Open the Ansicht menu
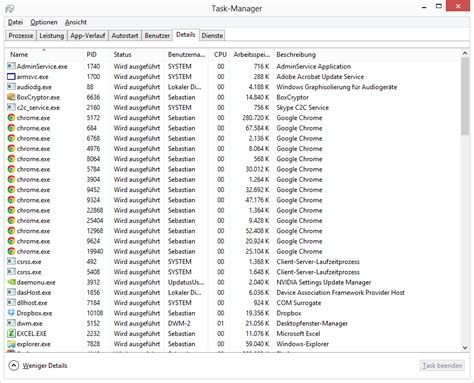 tap(76, 22)
